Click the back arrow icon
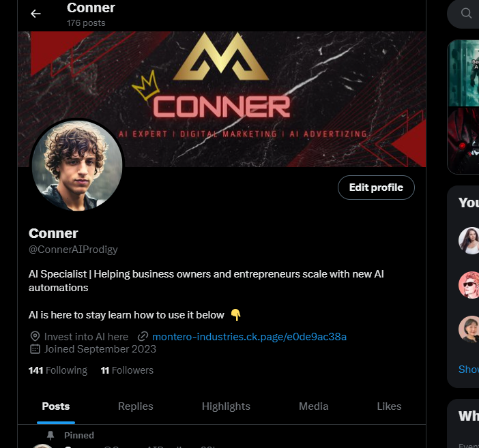This screenshot has height=448, width=479. [35, 14]
